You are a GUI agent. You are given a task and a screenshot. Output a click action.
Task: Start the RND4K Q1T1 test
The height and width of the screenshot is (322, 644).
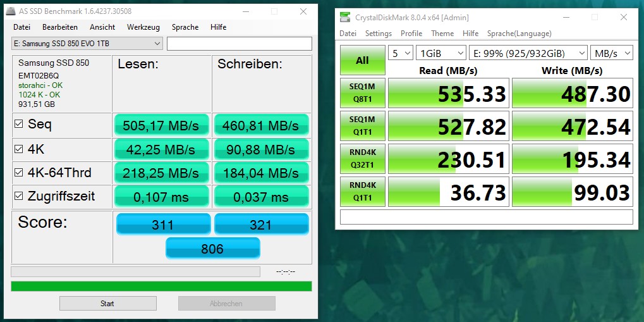pos(363,192)
